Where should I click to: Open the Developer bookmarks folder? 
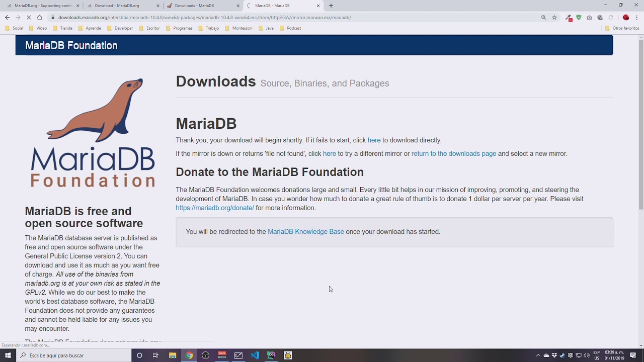(x=120, y=28)
